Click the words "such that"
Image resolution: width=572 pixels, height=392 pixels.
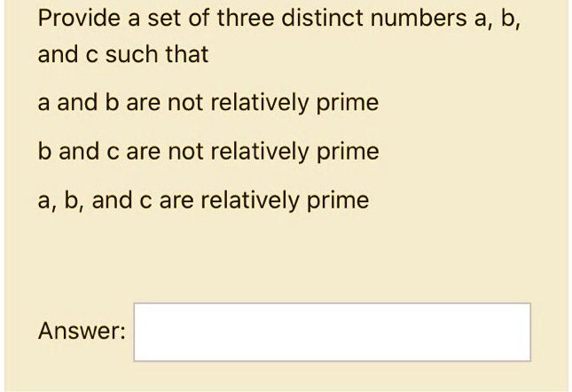(157, 54)
